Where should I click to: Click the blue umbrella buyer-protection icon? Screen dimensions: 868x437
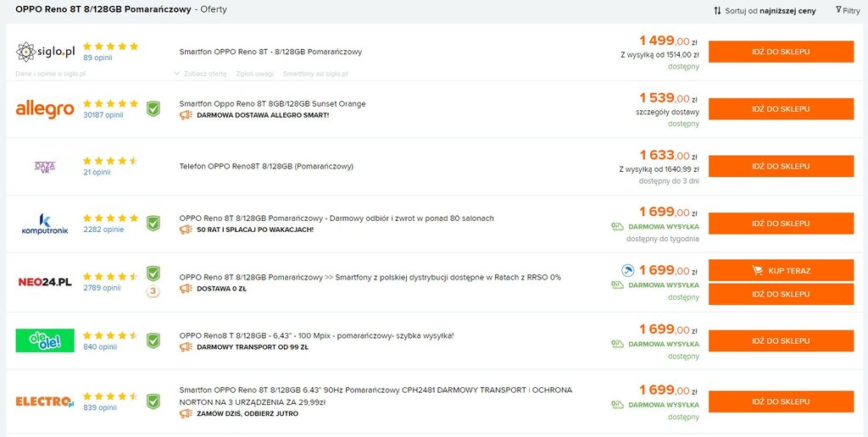pos(627,270)
